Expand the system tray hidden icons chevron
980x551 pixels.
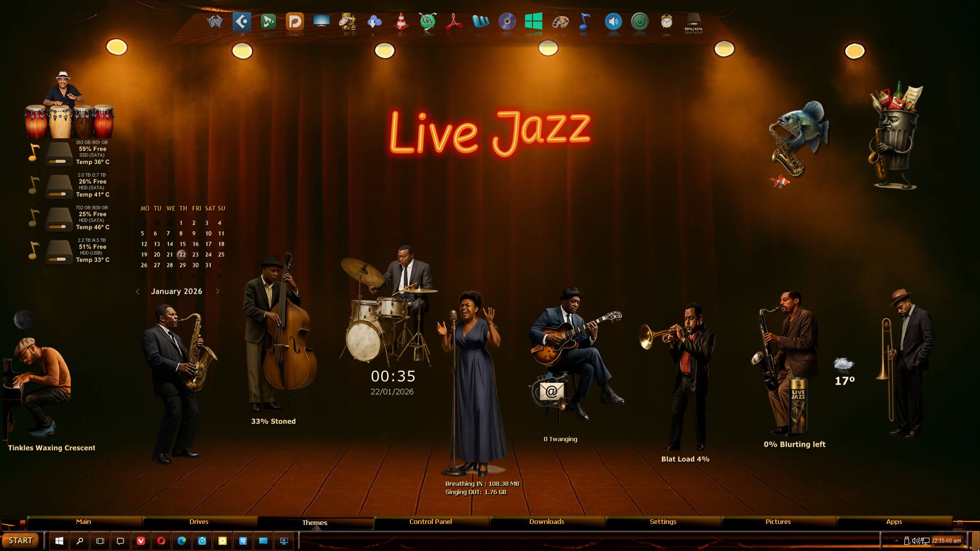(x=897, y=541)
